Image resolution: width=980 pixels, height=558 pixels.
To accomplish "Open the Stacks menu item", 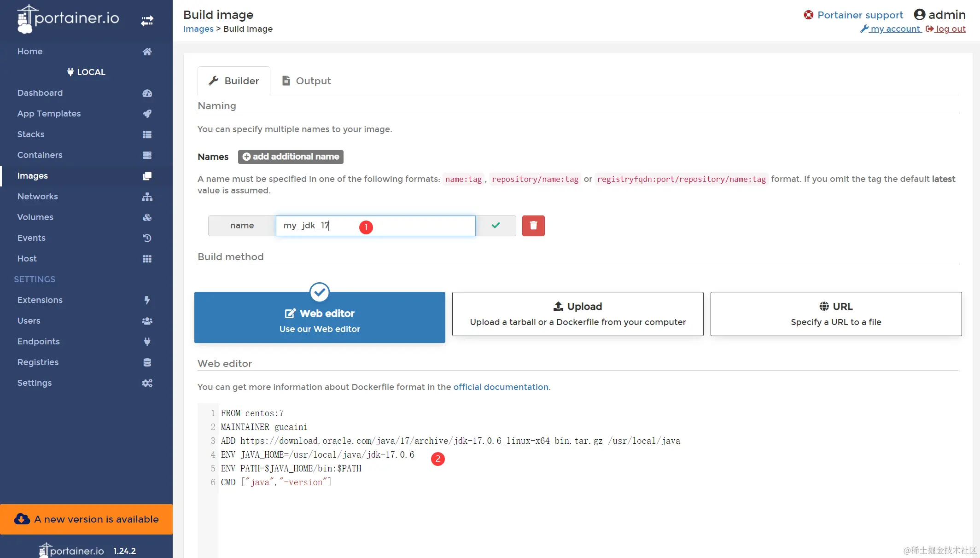I will coord(31,134).
